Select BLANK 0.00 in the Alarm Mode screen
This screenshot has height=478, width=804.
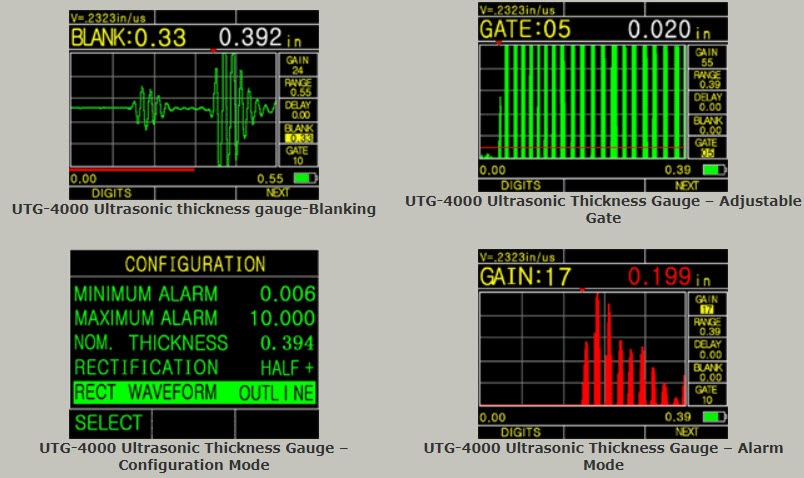tap(707, 372)
